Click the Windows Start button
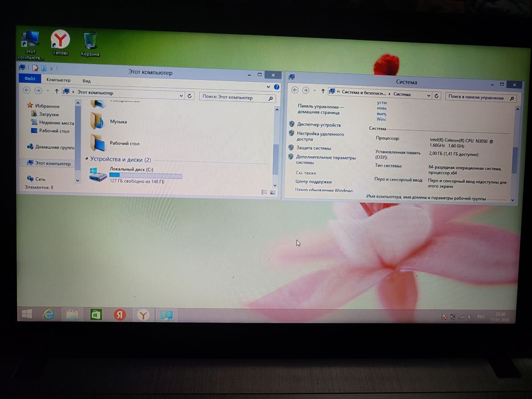The height and width of the screenshot is (399, 532). 27,314
